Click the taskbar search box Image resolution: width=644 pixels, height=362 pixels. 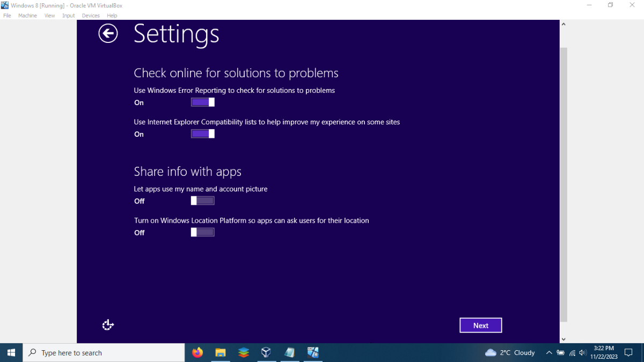104,353
